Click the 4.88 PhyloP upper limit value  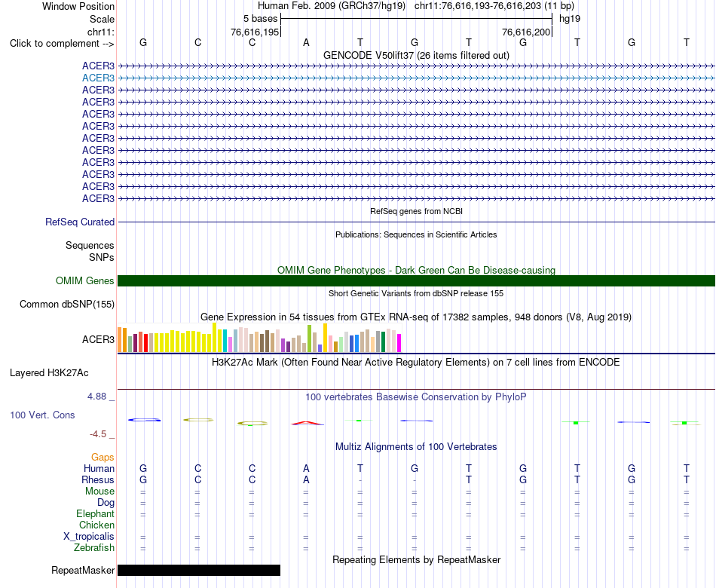[x=96, y=397]
